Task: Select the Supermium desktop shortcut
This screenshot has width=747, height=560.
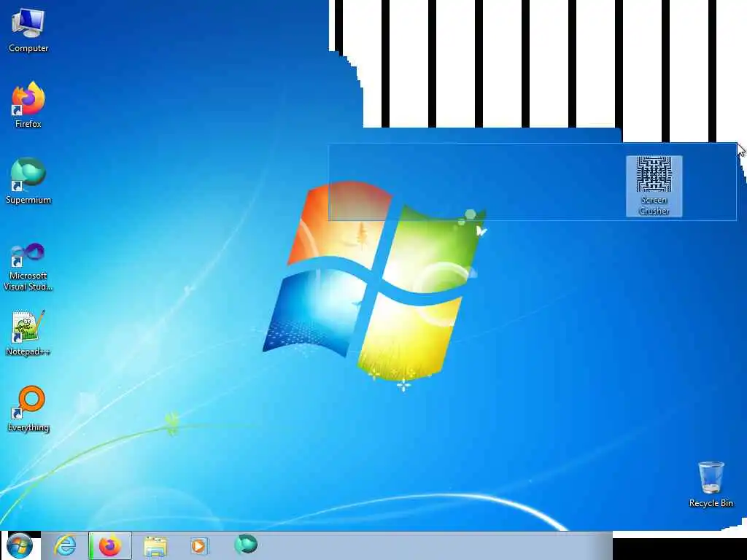Action: pos(28,181)
